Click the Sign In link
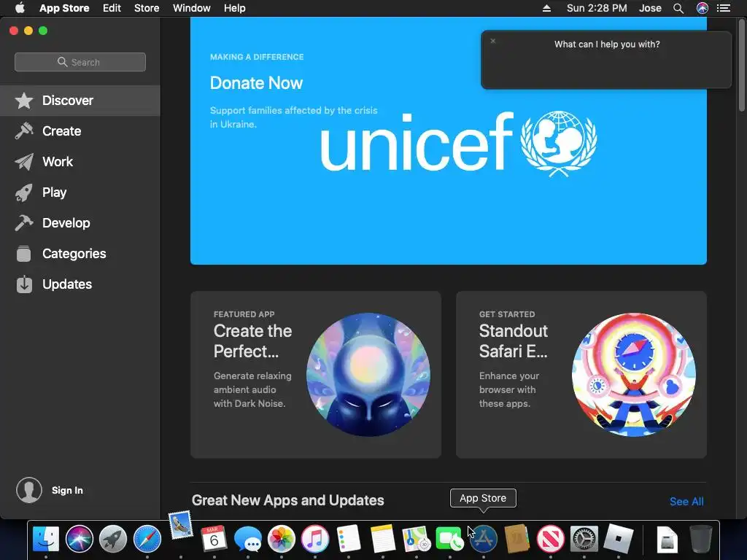 tap(67, 491)
